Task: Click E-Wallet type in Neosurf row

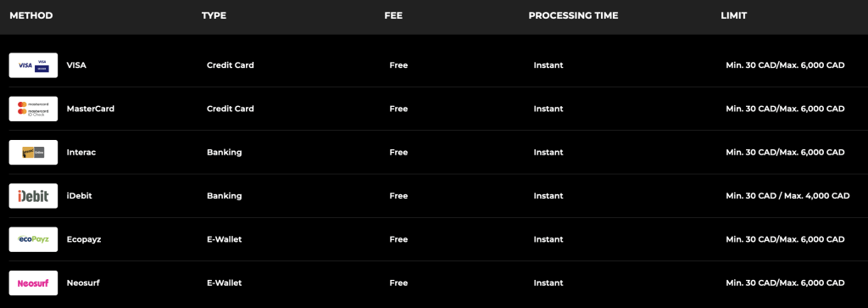Action: point(224,283)
